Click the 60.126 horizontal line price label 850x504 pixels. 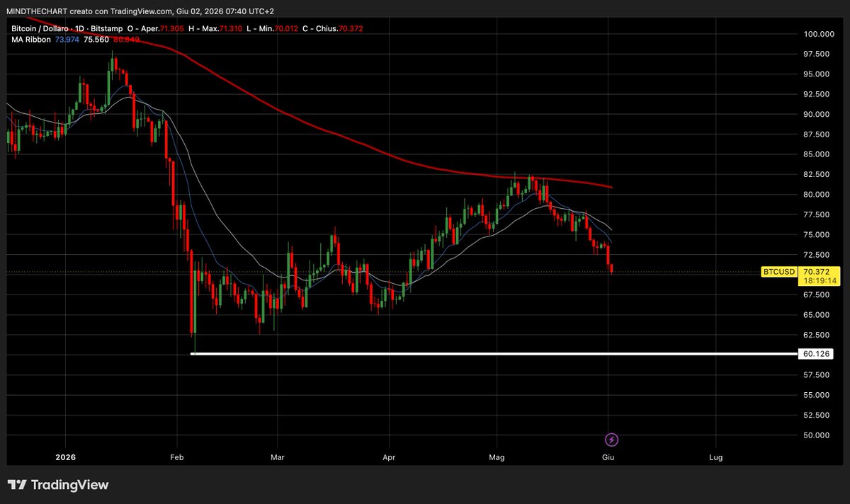point(817,353)
